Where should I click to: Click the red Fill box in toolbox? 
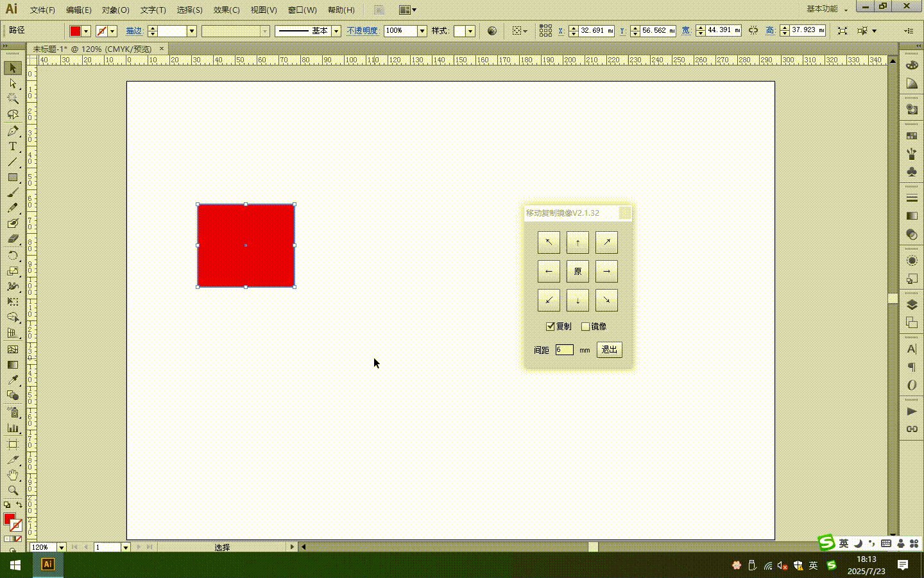click(9, 519)
